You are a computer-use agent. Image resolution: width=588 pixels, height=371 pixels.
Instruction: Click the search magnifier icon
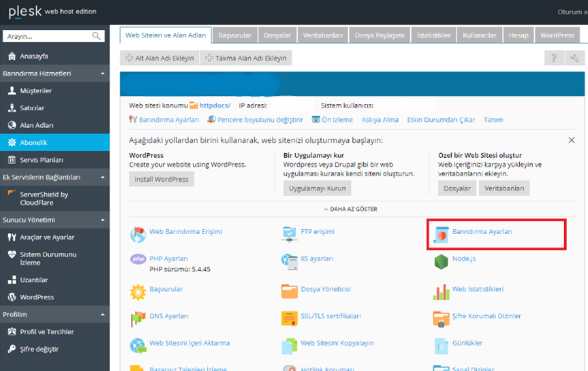click(96, 36)
